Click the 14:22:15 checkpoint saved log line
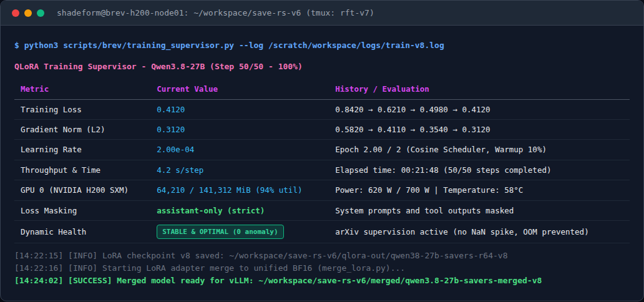 click(x=261, y=256)
